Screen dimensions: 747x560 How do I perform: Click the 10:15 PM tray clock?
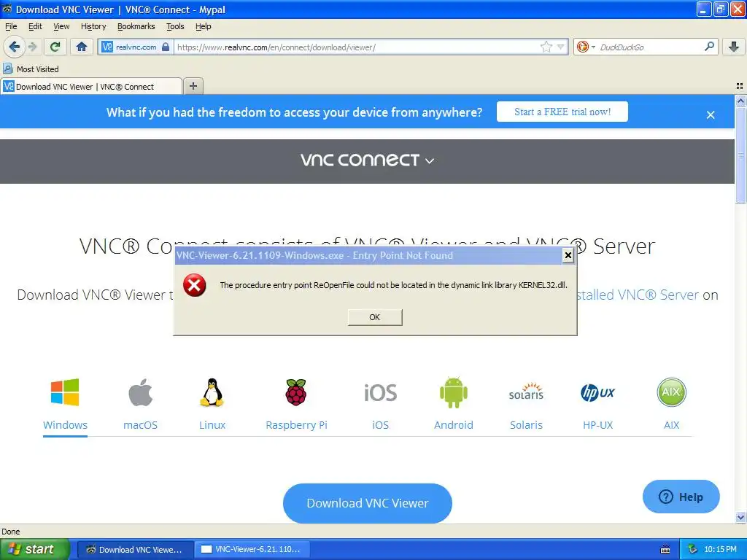720,550
